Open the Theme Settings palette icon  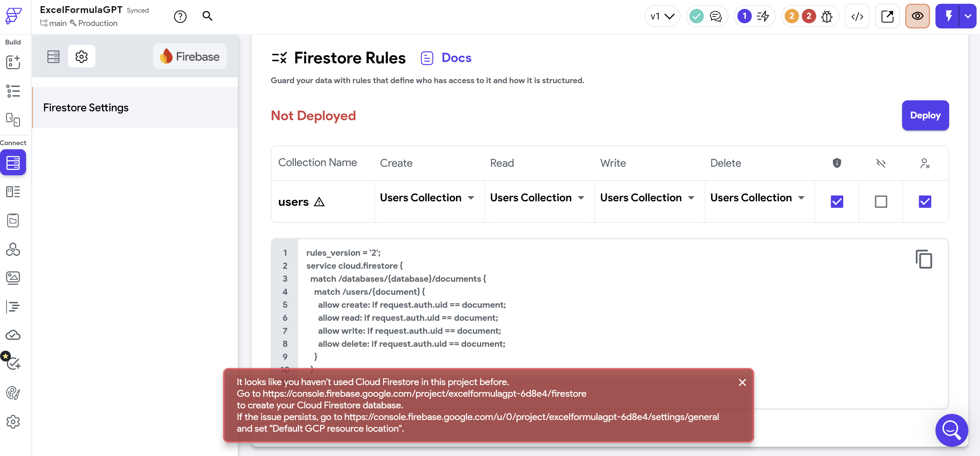pyautogui.click(x=13, y=393)
